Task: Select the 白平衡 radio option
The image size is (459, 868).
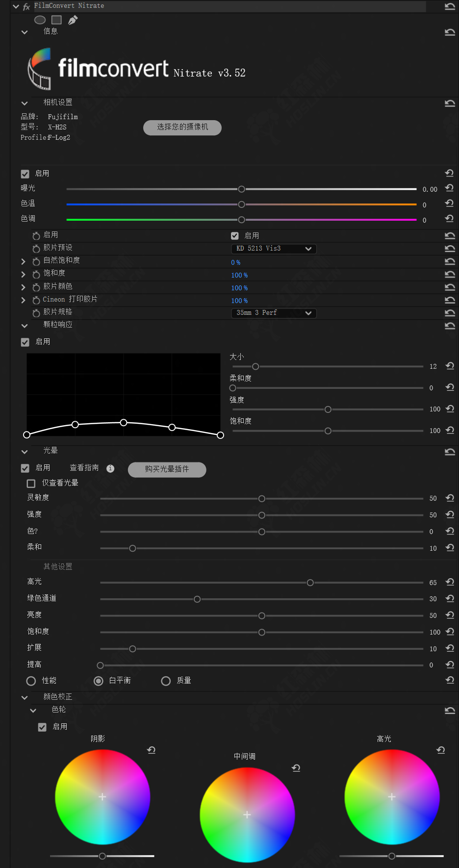Action: click(x=99, y=681)
